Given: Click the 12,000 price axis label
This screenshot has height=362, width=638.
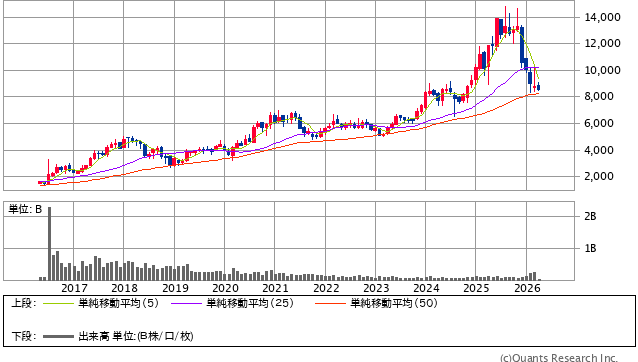Looking at the screenshot, I should (x=602, y=43).
